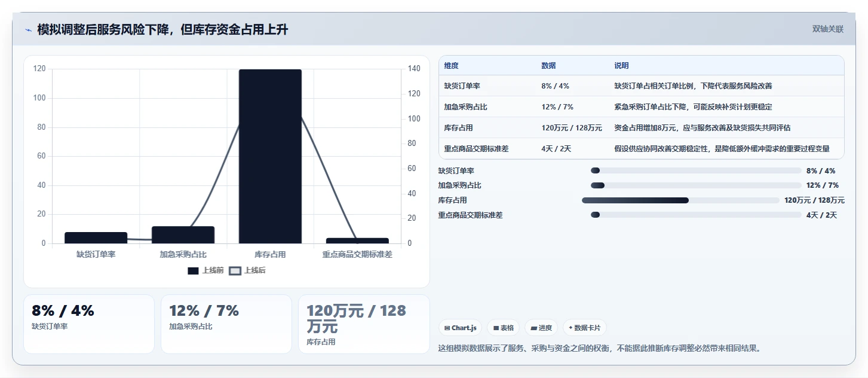This screenshot has width=868, height=378.
Task: Open the 120万元 / 128万元 库存占用 data card
Action: 364,324
